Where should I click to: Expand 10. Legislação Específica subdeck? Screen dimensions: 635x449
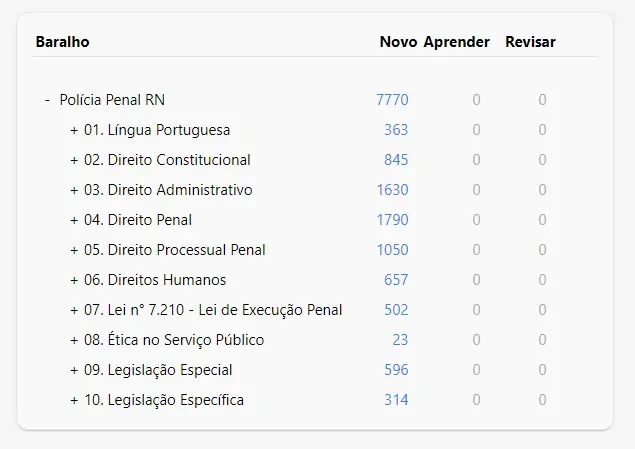pyautogui.click(x=74, y=400)
